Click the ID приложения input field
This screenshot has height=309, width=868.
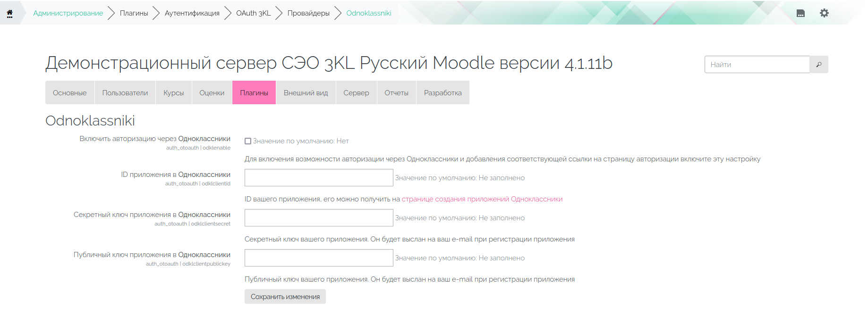click(319, 178)
